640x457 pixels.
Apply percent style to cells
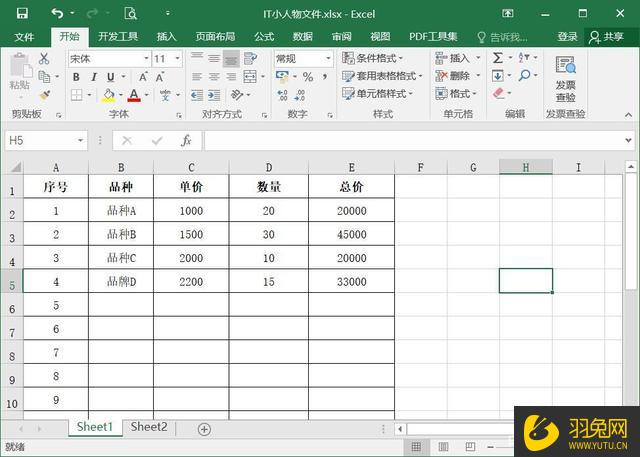pos(308,77)
